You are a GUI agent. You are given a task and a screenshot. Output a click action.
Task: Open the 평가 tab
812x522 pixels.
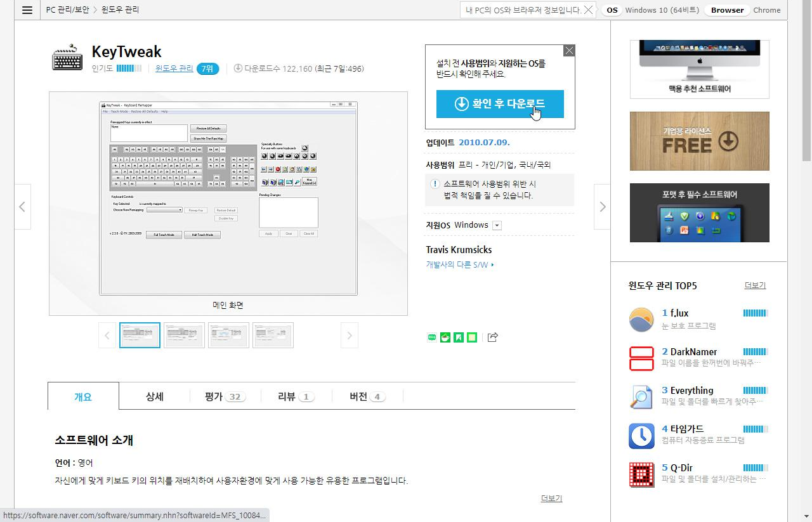point(225,396)
